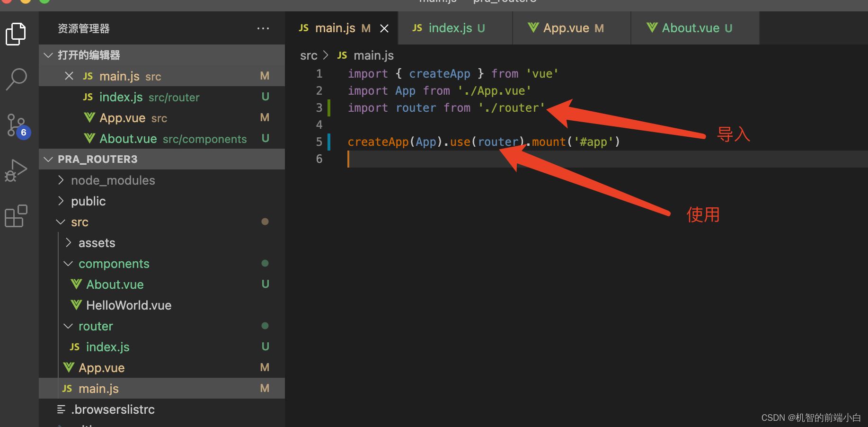Click the './router' string on line 3
Screen dimensions: 868x427
512,107
